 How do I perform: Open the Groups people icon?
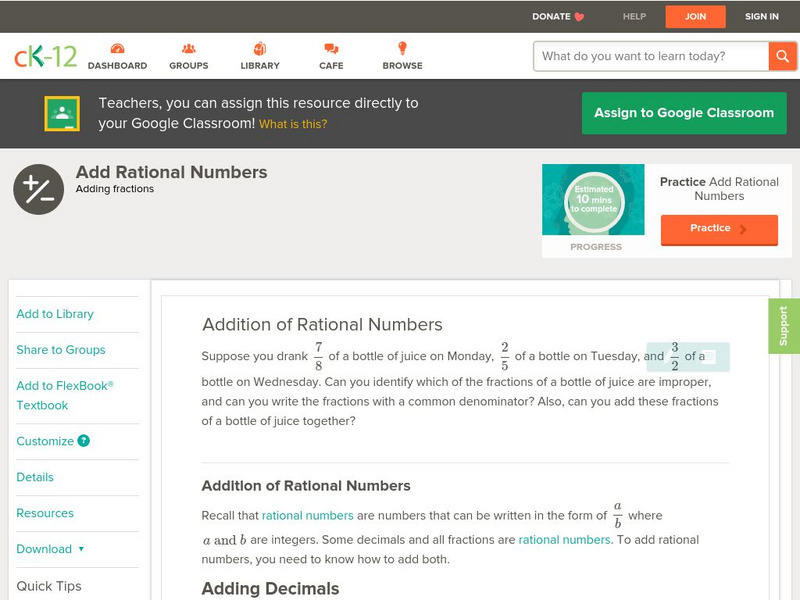(x=189, y=49)
